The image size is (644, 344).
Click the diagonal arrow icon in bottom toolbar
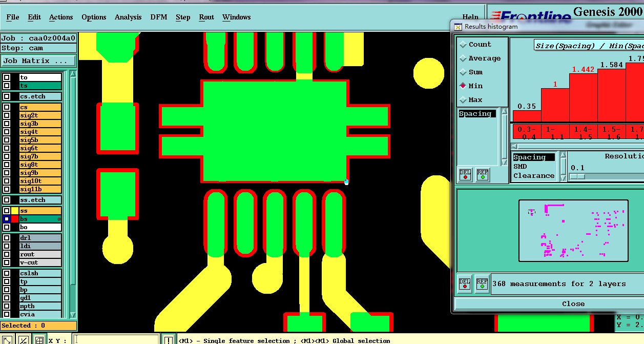(x=8, y=340)
